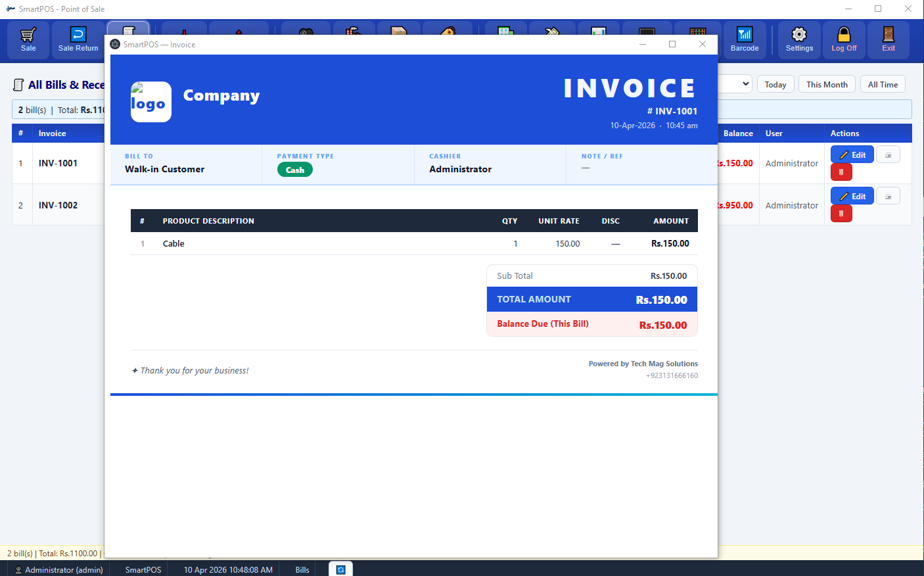
Task: Edit the INV-1001 bill
Action: 852,155
